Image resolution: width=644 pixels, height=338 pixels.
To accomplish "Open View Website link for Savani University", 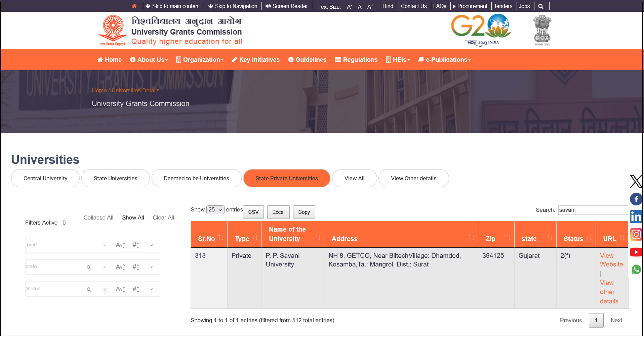I will pos(611,260).
